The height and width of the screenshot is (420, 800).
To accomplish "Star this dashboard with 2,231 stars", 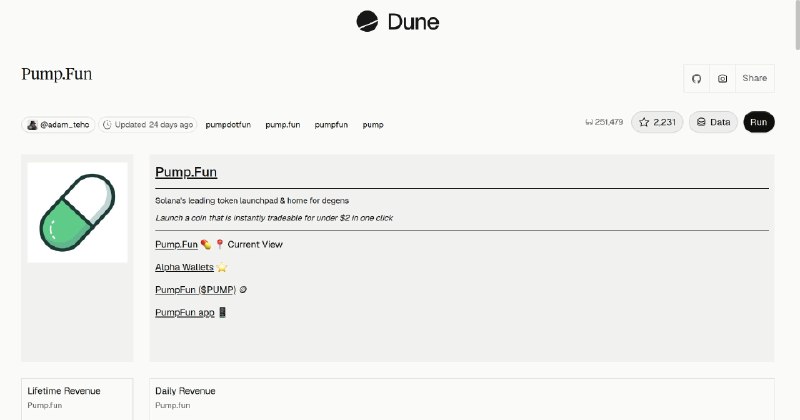I will pyautogui.click(x=657, y=122).
